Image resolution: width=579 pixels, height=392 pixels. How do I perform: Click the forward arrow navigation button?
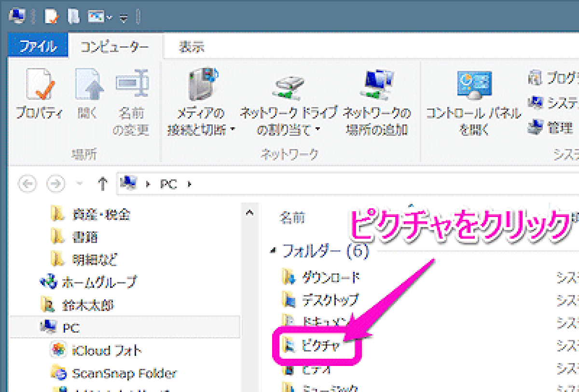[56, 184]
